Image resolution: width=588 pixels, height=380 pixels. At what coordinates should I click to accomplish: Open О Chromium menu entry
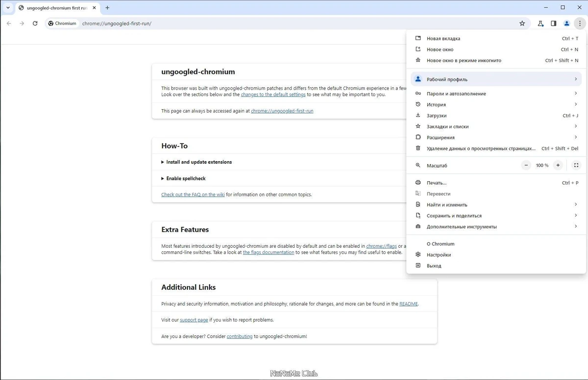click(x=496, y=244)
